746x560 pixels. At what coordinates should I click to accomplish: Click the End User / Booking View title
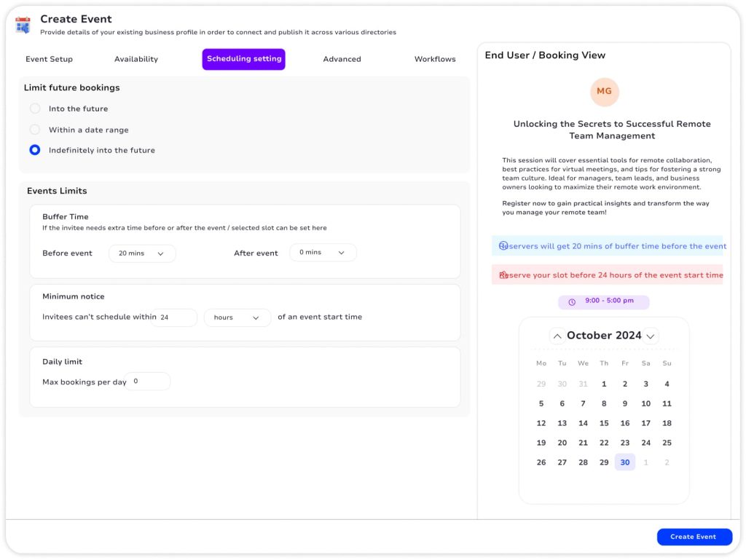(x=545, y=55)
